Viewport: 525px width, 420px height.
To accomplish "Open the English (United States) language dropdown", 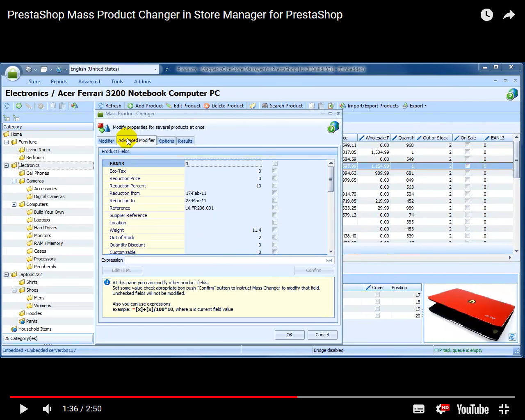I will 114,69.
